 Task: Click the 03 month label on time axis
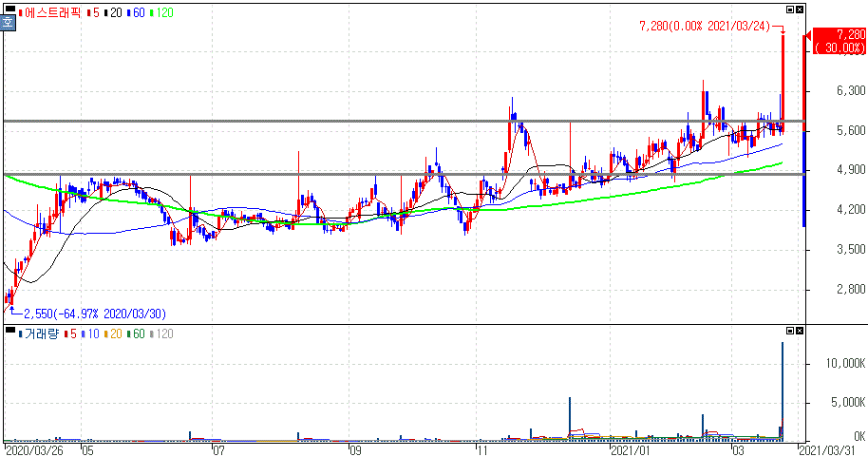coord(738,450)
